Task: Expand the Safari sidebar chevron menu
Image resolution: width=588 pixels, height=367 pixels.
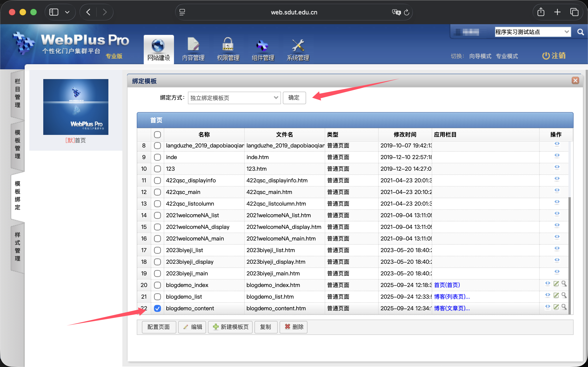Action: (67, 12)
